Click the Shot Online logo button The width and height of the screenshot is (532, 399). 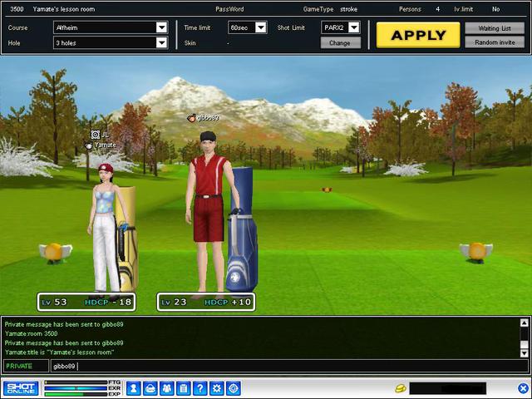tap(21, 388)
